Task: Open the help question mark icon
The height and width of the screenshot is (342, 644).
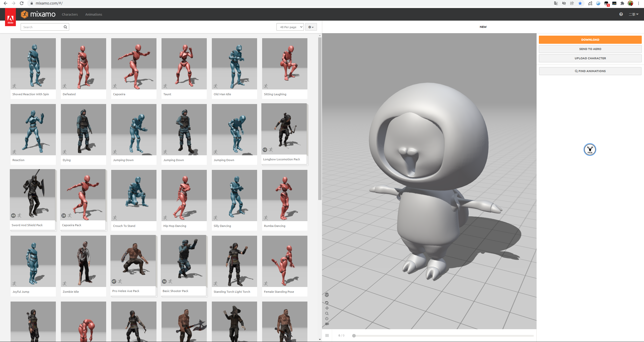Action: pyautogui.click(x=621, y=14)
